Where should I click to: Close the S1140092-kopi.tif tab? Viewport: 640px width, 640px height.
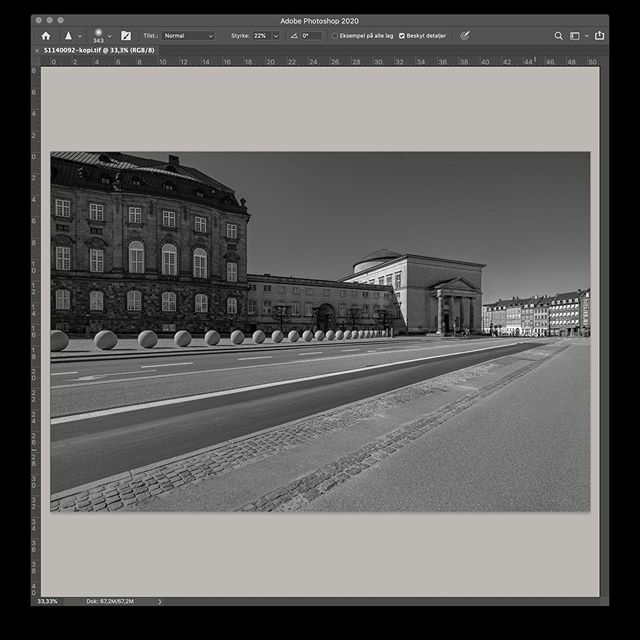[37, 51]
